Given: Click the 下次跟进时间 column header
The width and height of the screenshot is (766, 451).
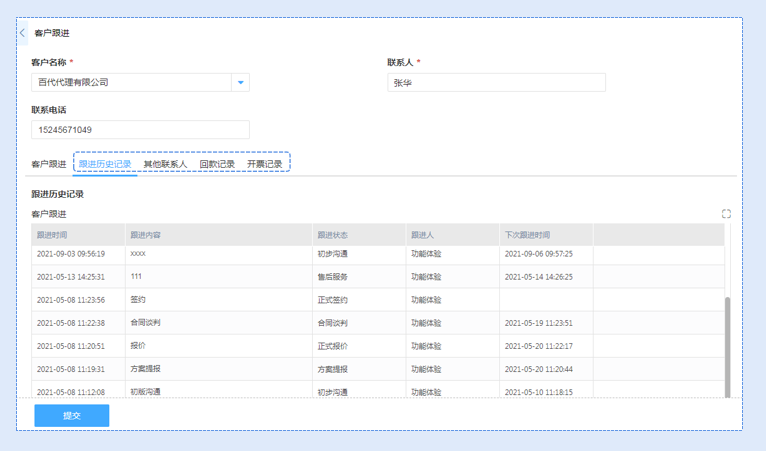Looking at the screenshot, I should [546, 235].
